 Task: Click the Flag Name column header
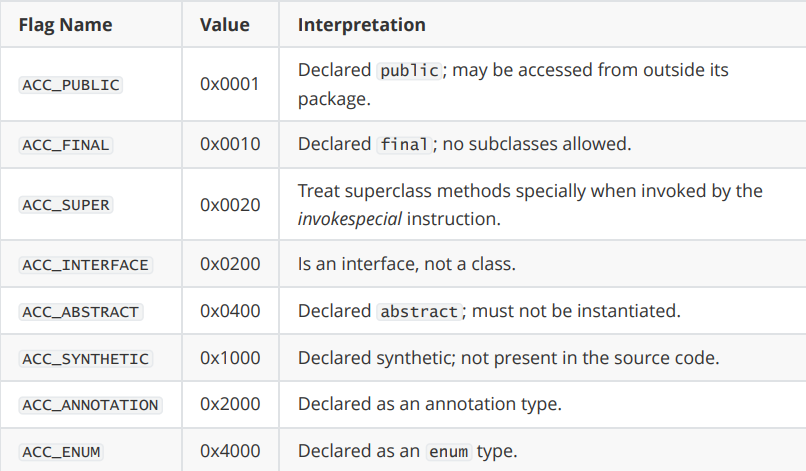tap(65, 25)
